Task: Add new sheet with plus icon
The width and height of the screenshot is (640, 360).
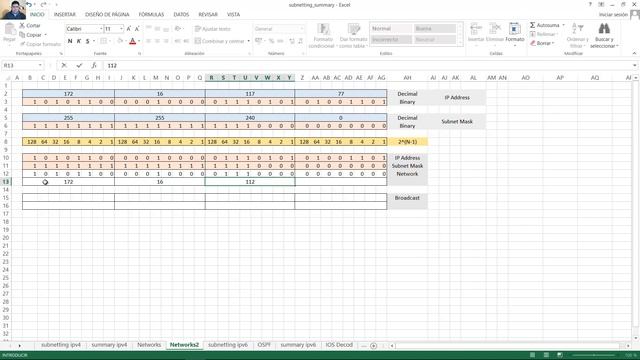Action: coord(373,346)
